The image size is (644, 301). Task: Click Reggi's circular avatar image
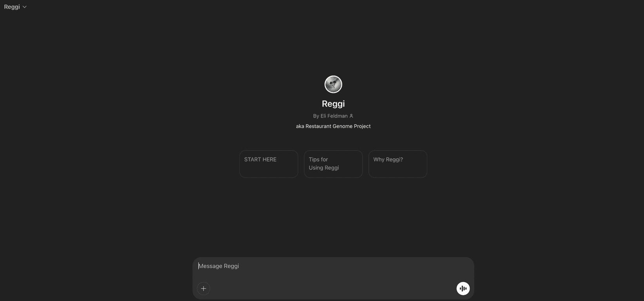(x=333, y=84)
